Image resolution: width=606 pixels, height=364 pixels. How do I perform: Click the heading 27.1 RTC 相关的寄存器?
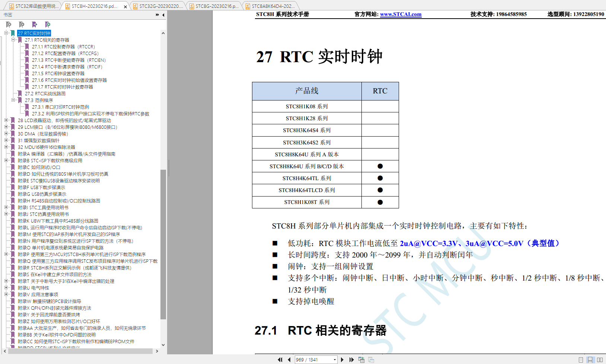click(320, 330)
